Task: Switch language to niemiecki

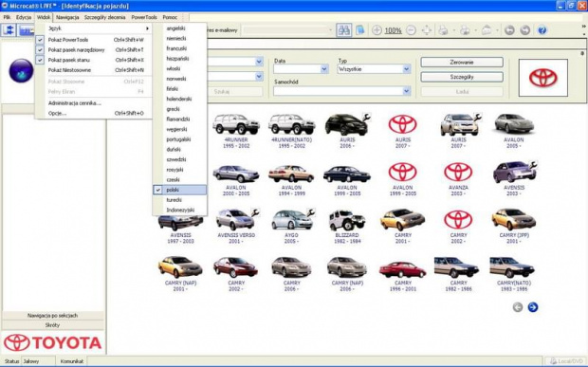Action: [x=179, y=38]
